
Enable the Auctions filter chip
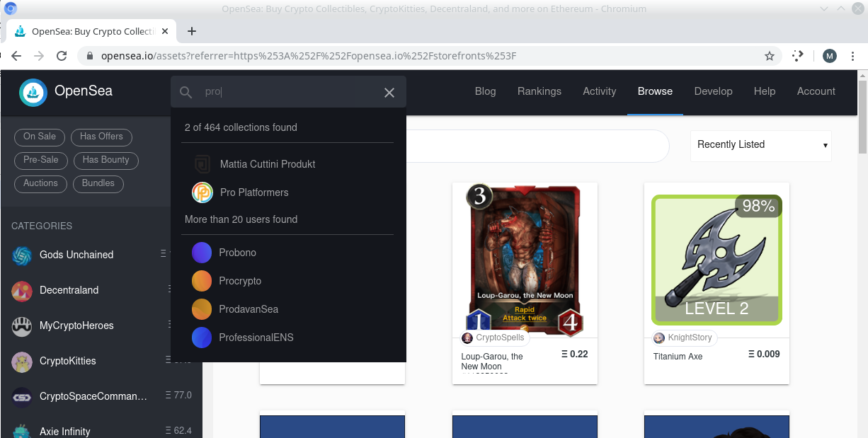click(x=40, y=183)
